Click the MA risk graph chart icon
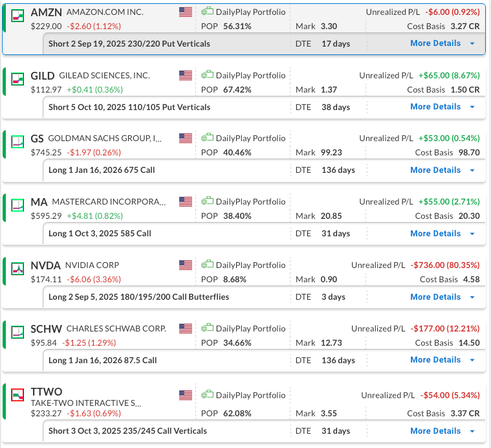The width and height of the screenshot is (491, 448). tap(17, 205)
